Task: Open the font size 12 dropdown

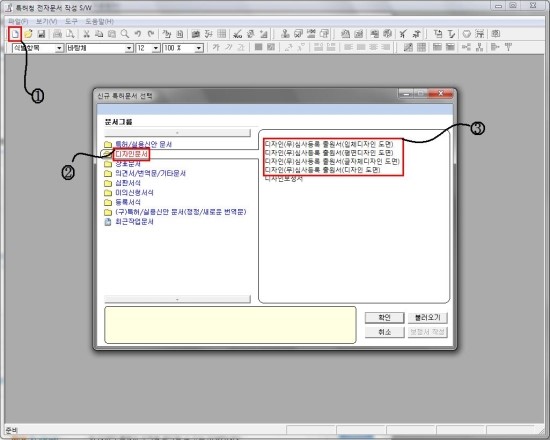Action: click(x=156, y=48)
